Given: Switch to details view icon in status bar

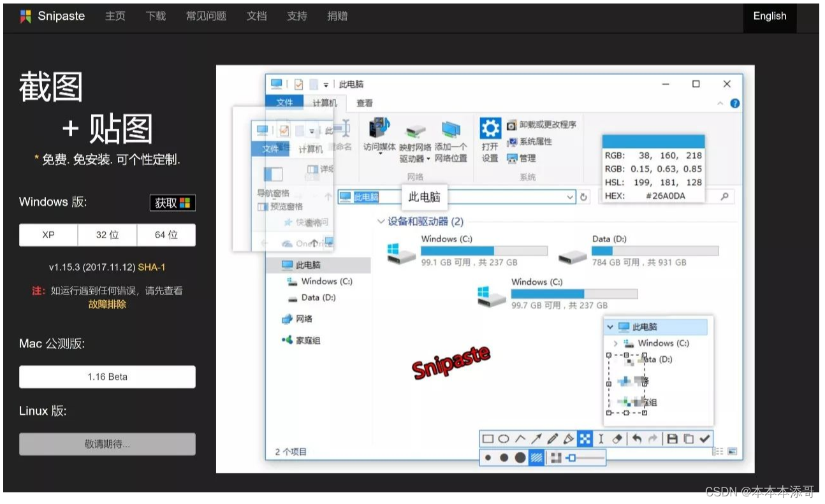Looking at the screenshot, I should coord(718,451).
